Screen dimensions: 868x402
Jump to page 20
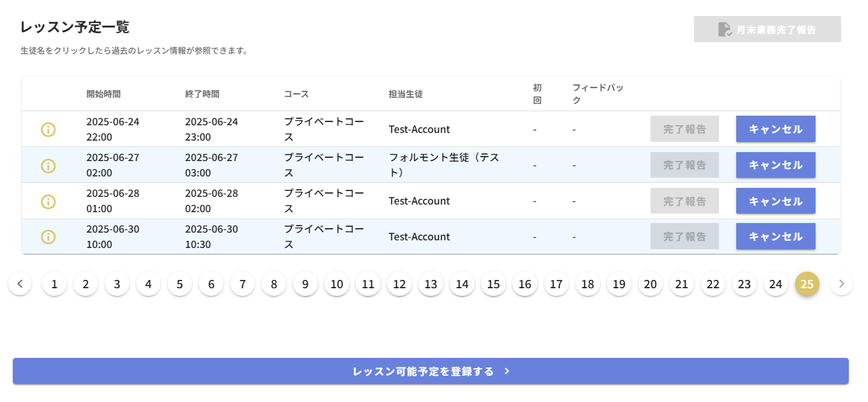click(x=650, y=284)
